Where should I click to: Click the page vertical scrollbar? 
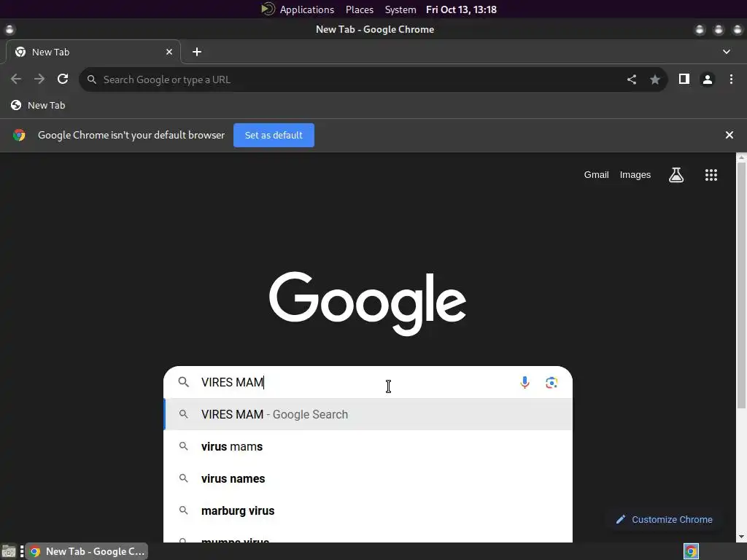tap(741, 286)
